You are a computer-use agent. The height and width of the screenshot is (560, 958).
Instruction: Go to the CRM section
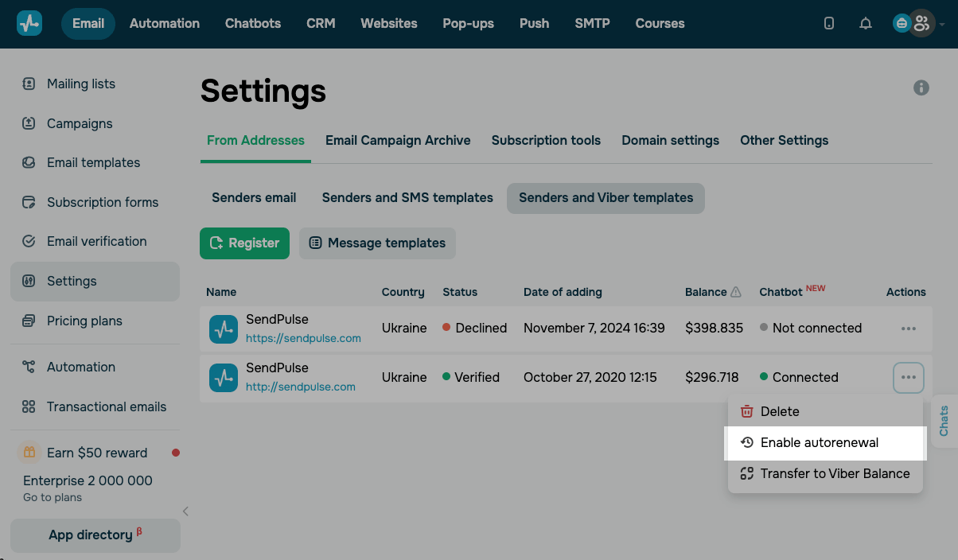point(321,24)
